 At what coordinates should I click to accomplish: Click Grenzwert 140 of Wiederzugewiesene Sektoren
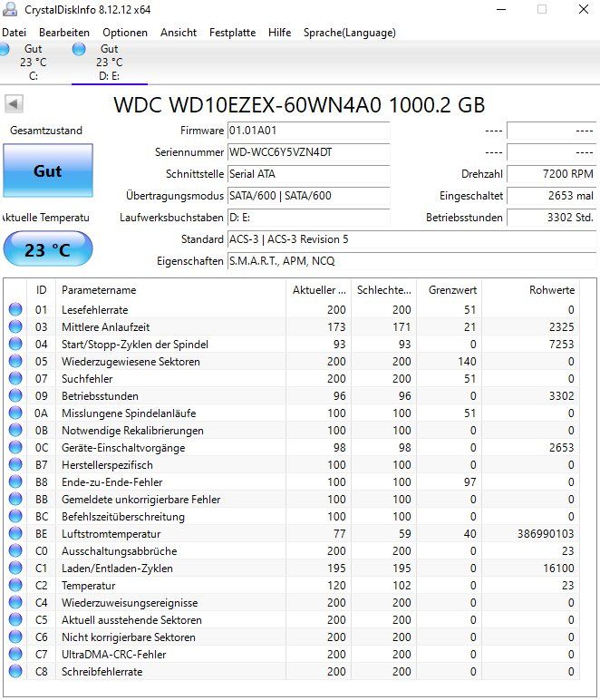[x=467, y=361]
